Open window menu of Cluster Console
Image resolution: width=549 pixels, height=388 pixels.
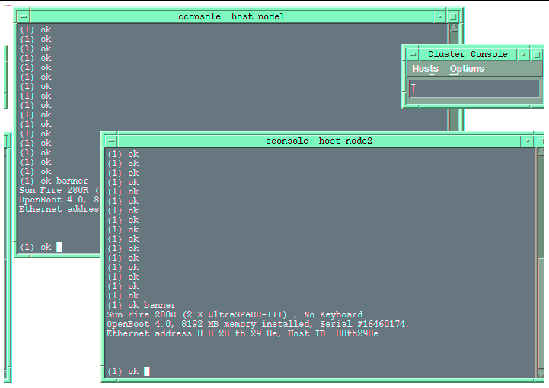[x=413, y=54]
